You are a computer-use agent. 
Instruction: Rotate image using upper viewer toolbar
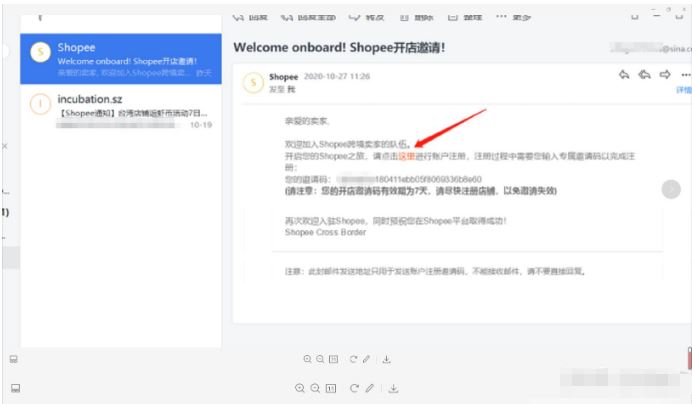tap(353, 359)
